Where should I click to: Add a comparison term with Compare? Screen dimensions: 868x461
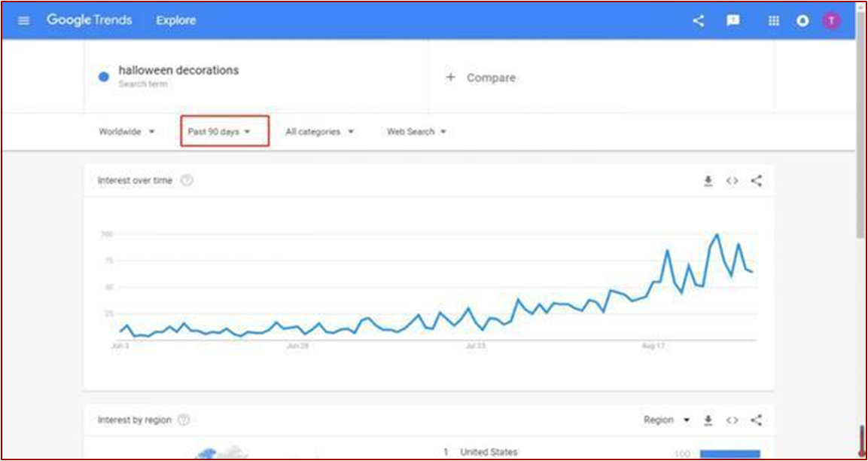482,78
